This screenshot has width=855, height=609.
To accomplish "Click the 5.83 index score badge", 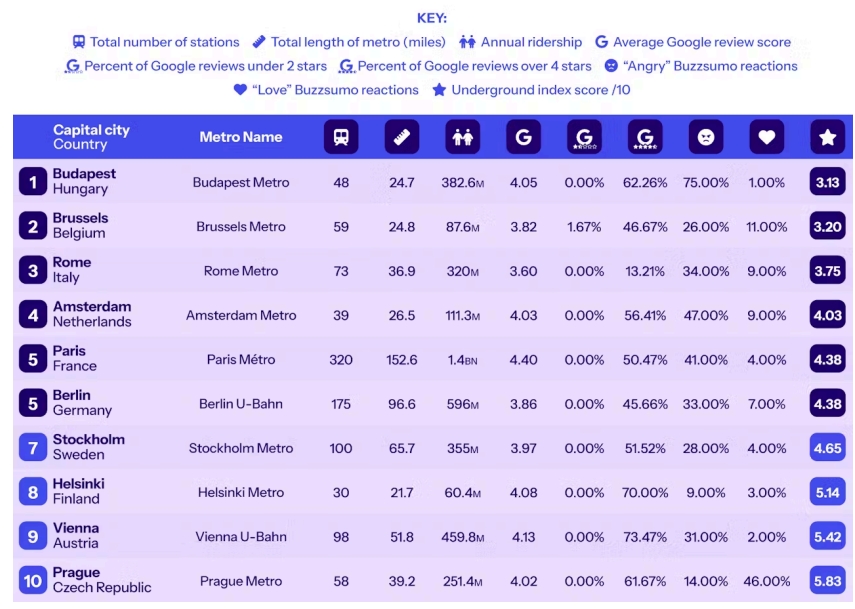I will coord(827,581).
